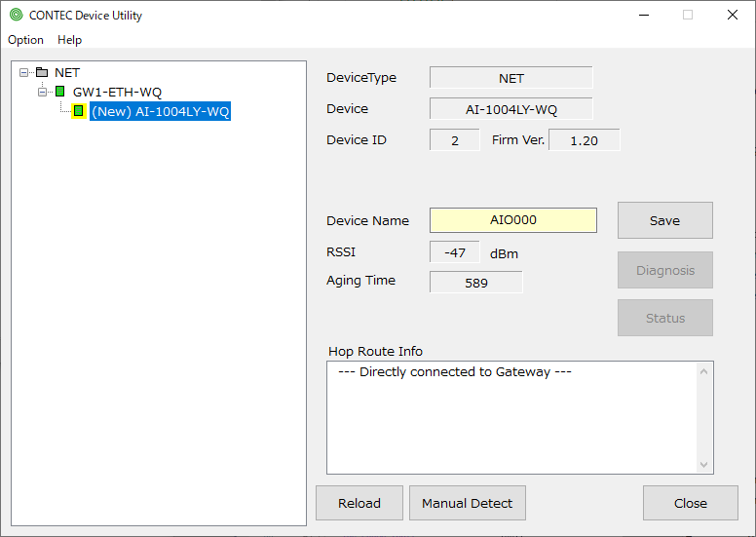Image resolution: width=756 pixels, height=537 pixels.
Task: Select the (New) AI-1004LY-WQ device entry
Action: 160,111
